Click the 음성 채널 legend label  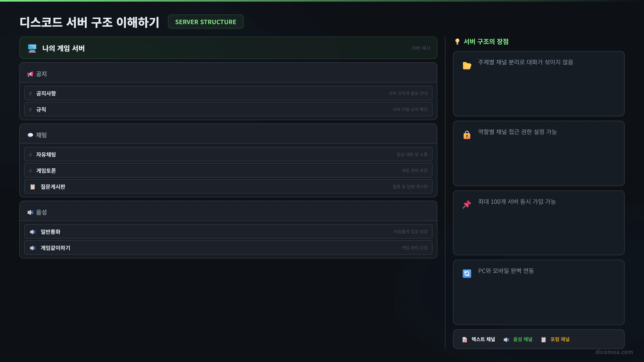(x=523, y=339)
